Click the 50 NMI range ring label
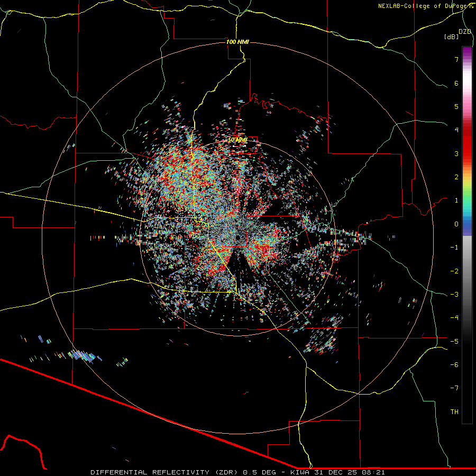The height and width of the screenshot is (476, 476). coord(237,140)
